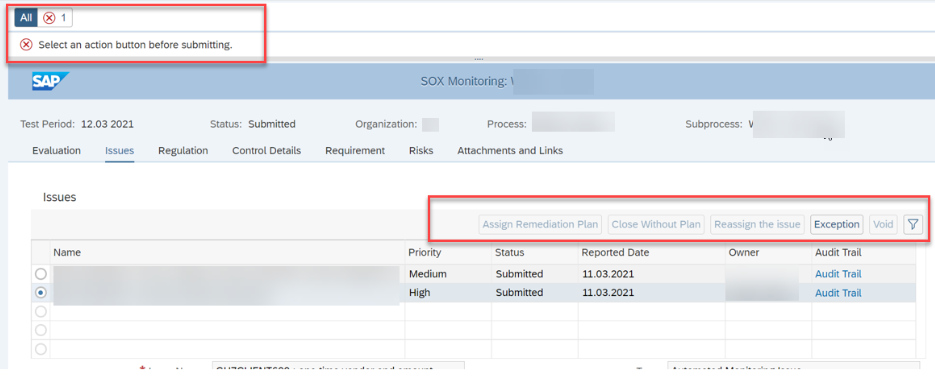Switch to the Requirement tab
Image resolution: width=935 pixels, height=377 pixels.
355,150
